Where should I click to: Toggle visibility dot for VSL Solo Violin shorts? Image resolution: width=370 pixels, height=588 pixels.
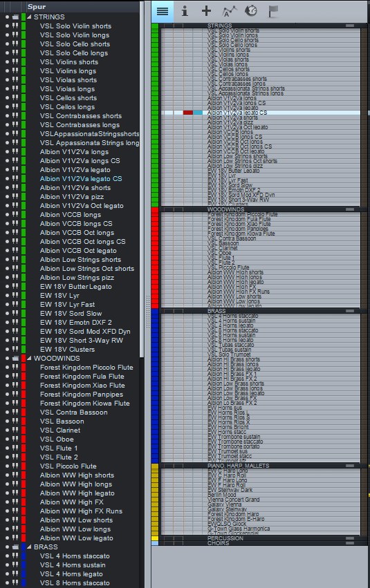[7, 26]
